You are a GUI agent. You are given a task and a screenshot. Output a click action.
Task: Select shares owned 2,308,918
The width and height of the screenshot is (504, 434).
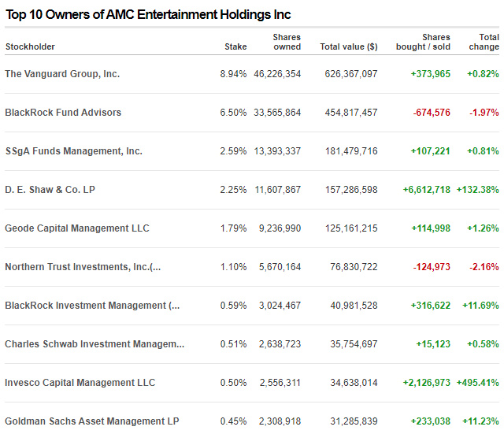(x=280, y=421)
